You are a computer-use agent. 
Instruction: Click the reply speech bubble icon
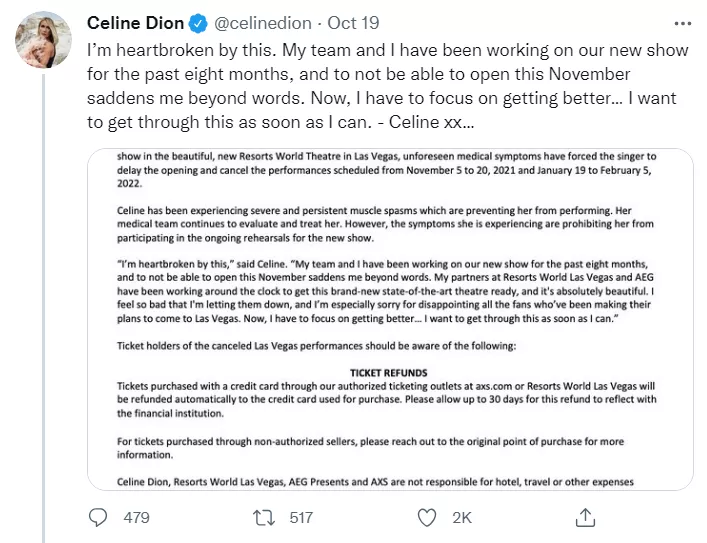tap(99, 517)
